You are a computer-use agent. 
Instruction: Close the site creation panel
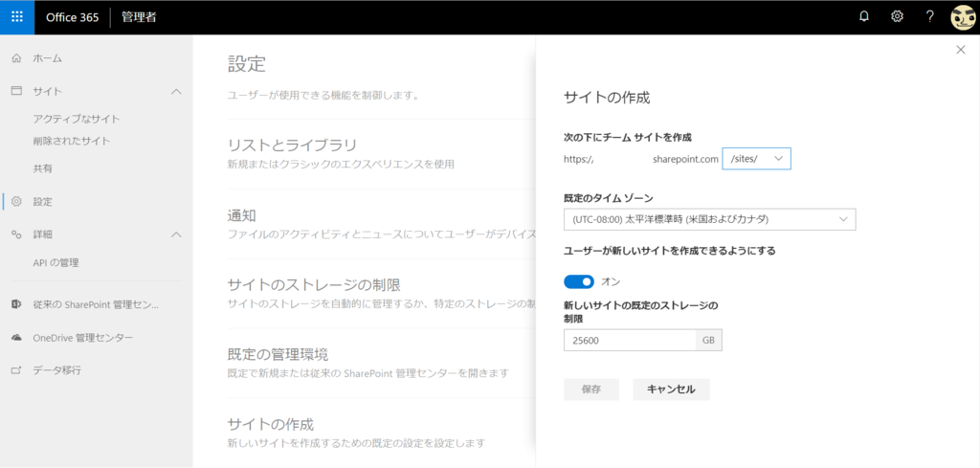(x=961, y=50)
